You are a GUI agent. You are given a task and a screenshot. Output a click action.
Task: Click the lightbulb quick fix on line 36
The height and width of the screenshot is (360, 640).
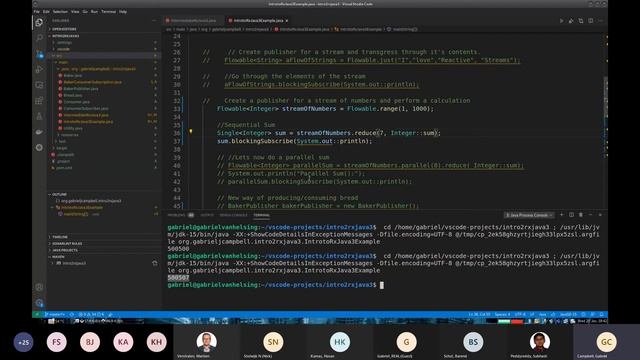point(190,132)
